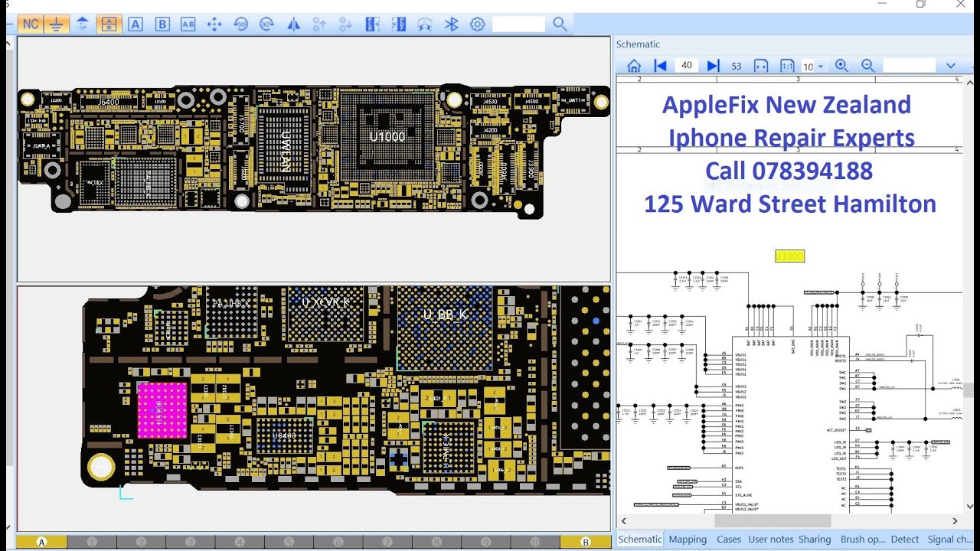Click the schematic page number 40 field

coord(686,66)
